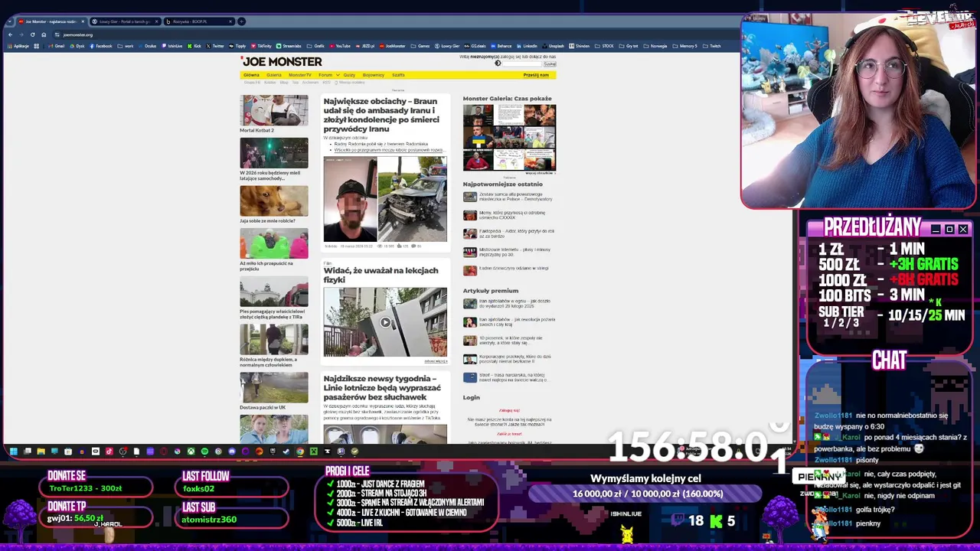Open the Jaja sobie ze mnie robicie thumbnail
The image size is (980, 551).
(x=273, y=201)
